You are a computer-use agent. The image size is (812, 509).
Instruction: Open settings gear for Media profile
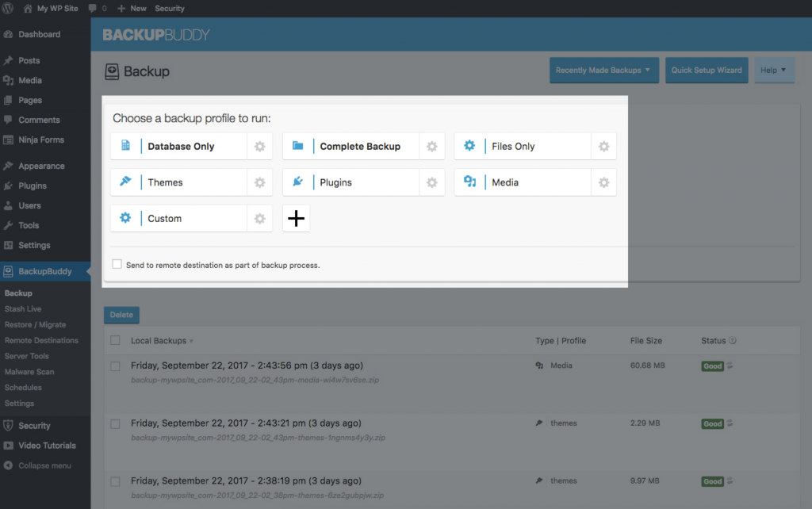603,183
